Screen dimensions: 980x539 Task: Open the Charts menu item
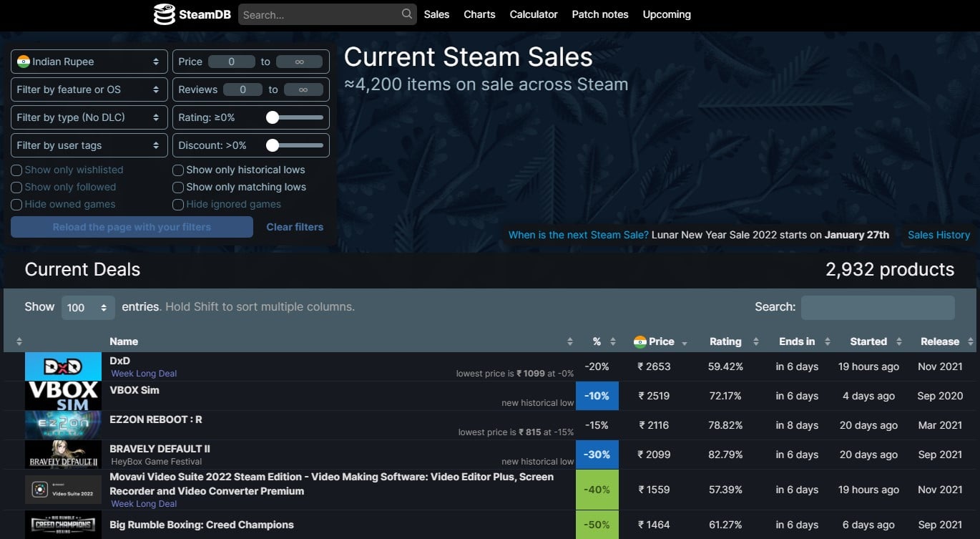tap(479, 14)
